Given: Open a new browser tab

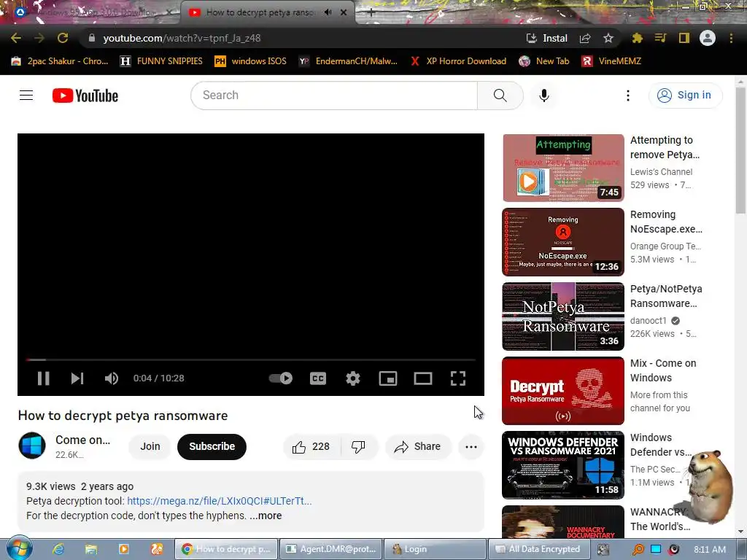Looking at the screenshot, I should 371,13.
